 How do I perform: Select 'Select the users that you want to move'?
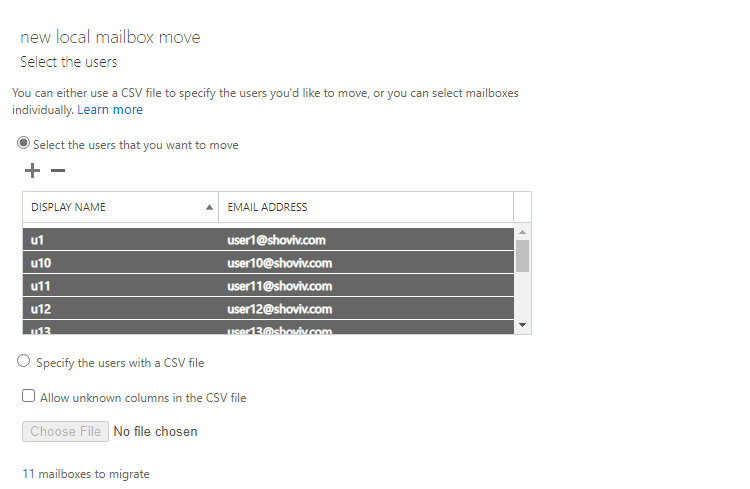tap(23, 143)
